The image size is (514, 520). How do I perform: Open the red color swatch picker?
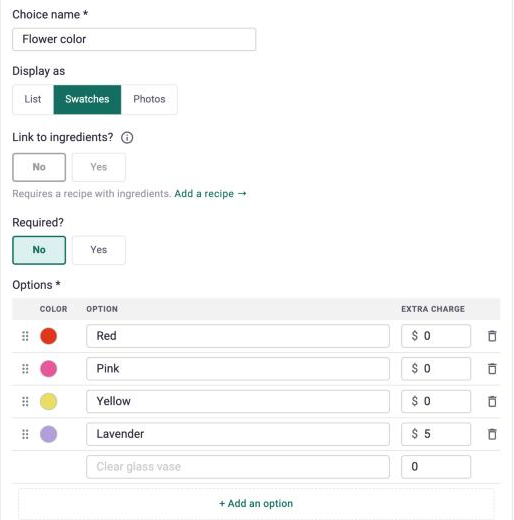point(48,336)
